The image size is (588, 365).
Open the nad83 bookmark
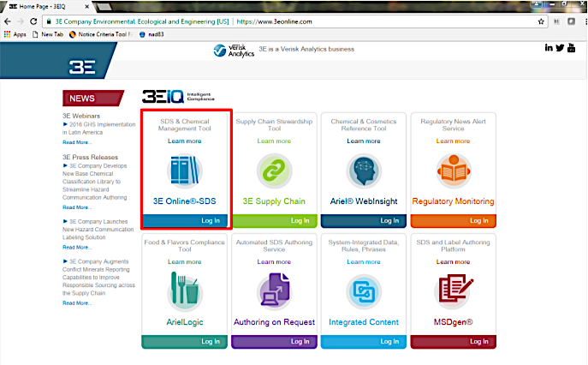151,34
